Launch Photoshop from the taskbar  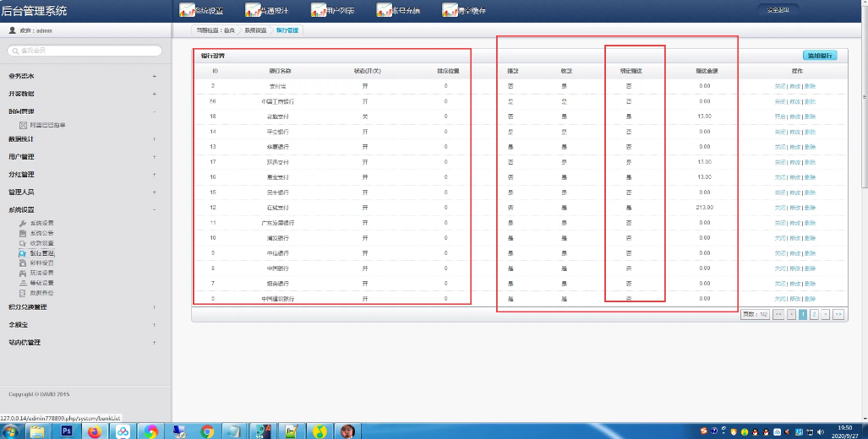tap(67, 431)
